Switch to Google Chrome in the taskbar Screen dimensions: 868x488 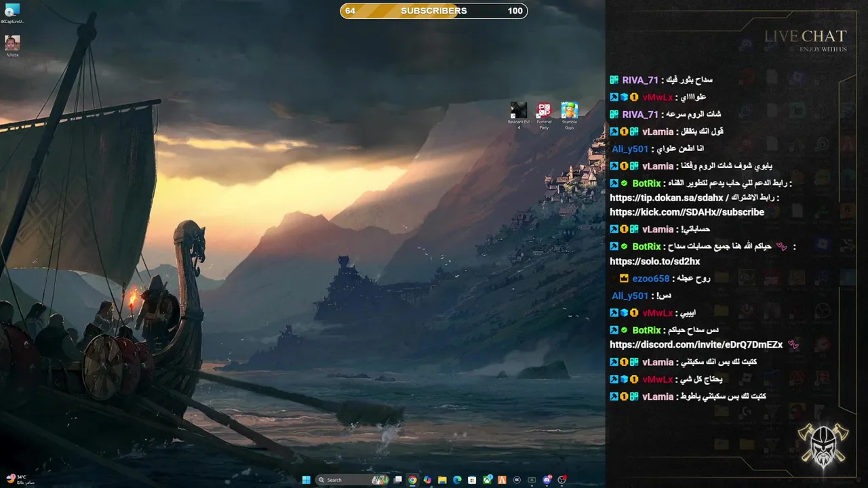coord(412,480)
